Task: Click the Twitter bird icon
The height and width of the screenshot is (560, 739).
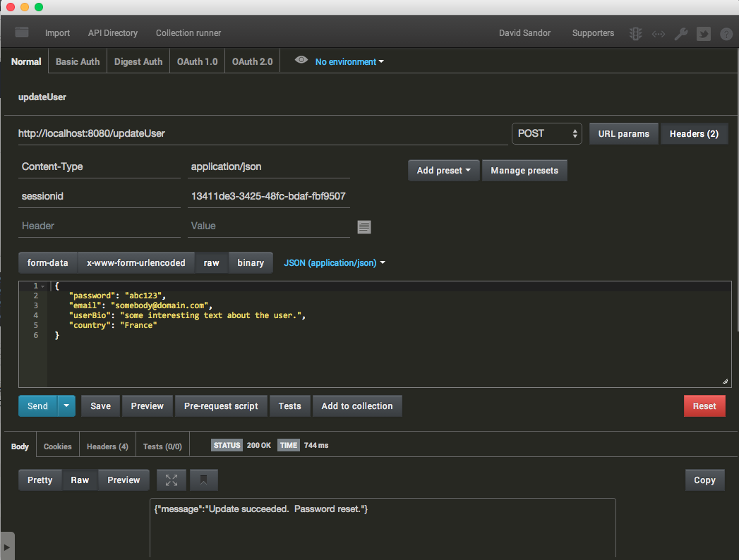Action: (703, 34)
